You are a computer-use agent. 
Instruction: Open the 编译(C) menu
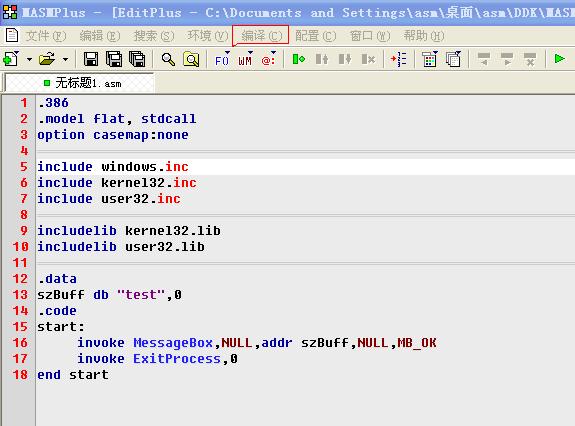pos(261,36)
